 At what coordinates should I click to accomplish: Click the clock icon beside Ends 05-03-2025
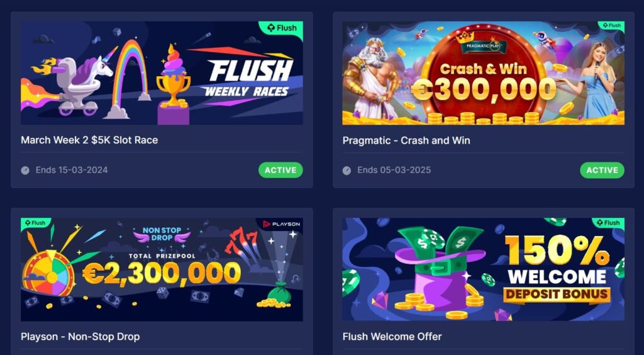point(347,170)
